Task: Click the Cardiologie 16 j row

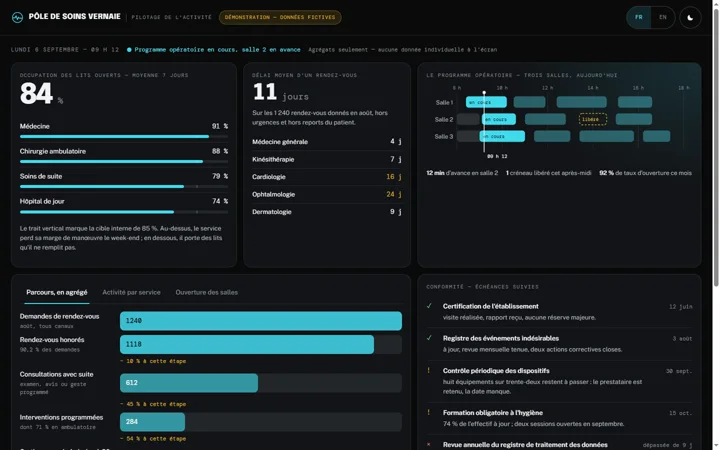Action: coord(327,177)
